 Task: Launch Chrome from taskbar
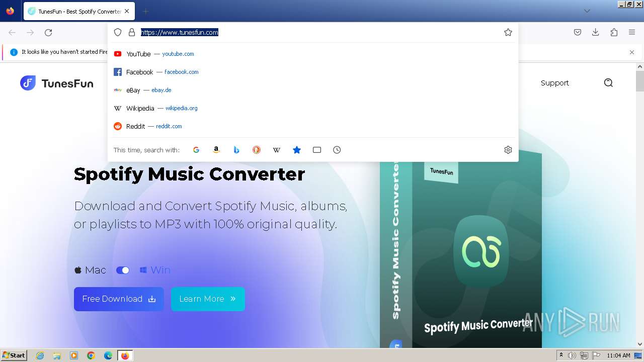point(91,355)
